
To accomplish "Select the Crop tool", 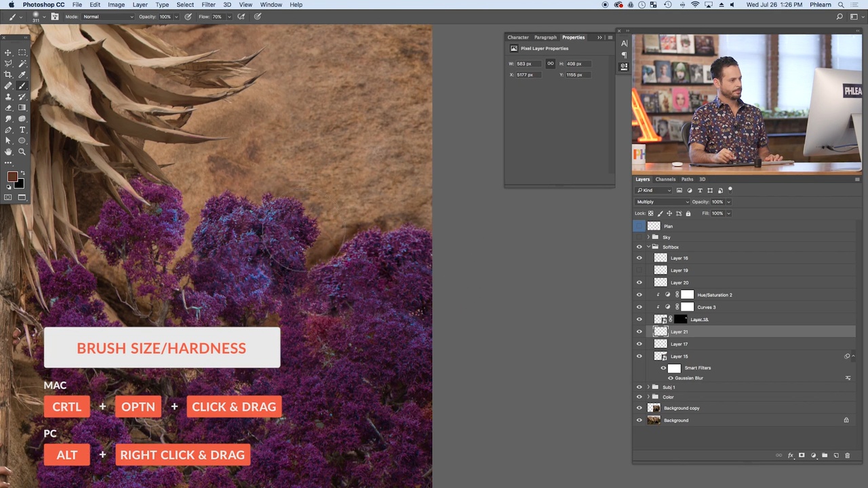I will coord(8,75).
